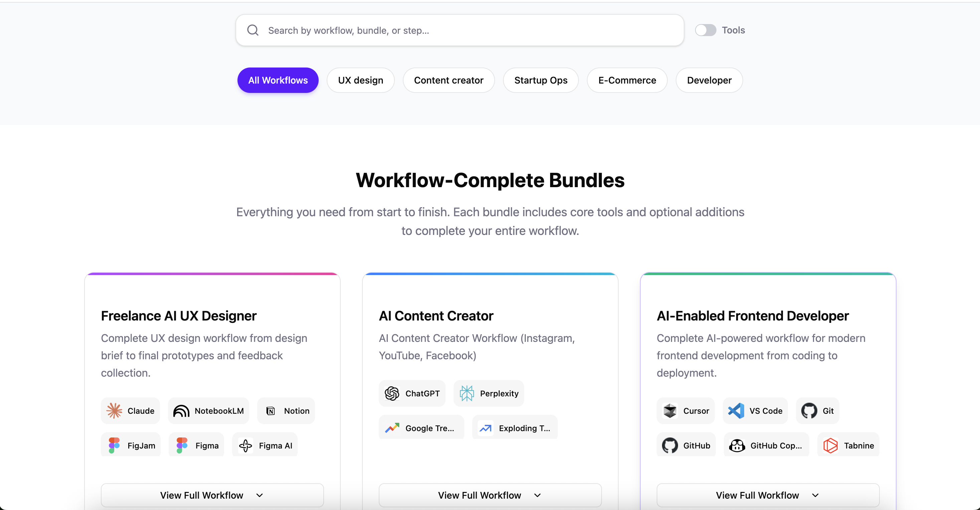Screen dimensions: 980x510
Task: Click the GitHub Copilot icon
Action: 737,445
